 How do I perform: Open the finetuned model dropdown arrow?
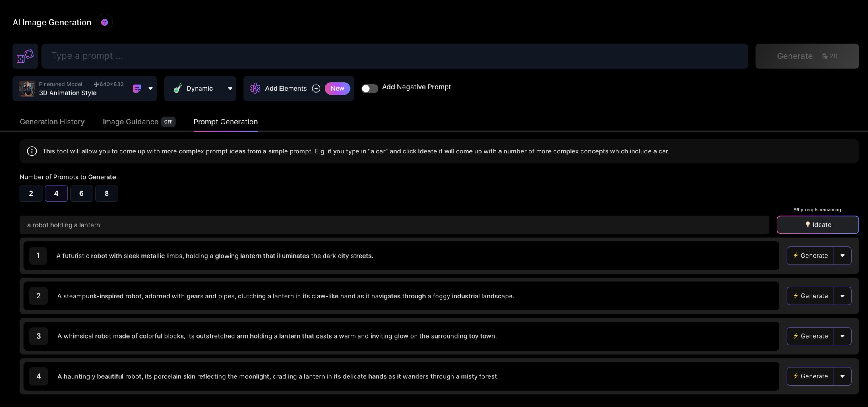[151, 89]
